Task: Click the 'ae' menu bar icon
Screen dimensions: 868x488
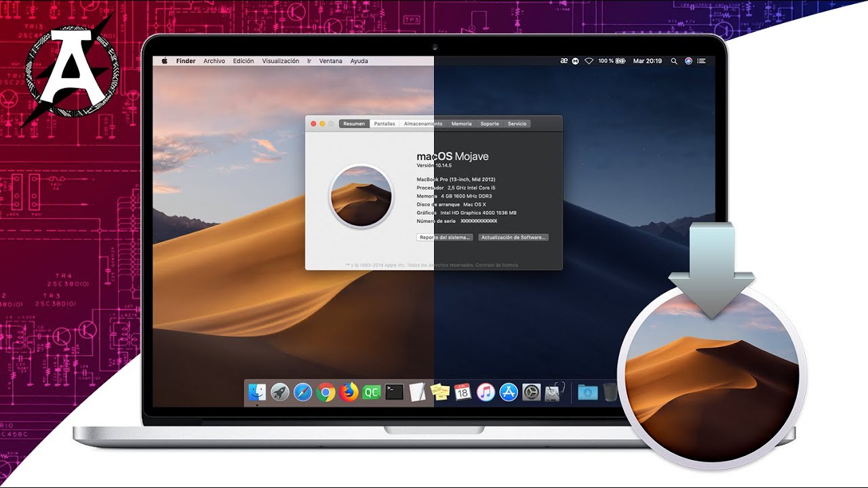Action: pos(564,61)
